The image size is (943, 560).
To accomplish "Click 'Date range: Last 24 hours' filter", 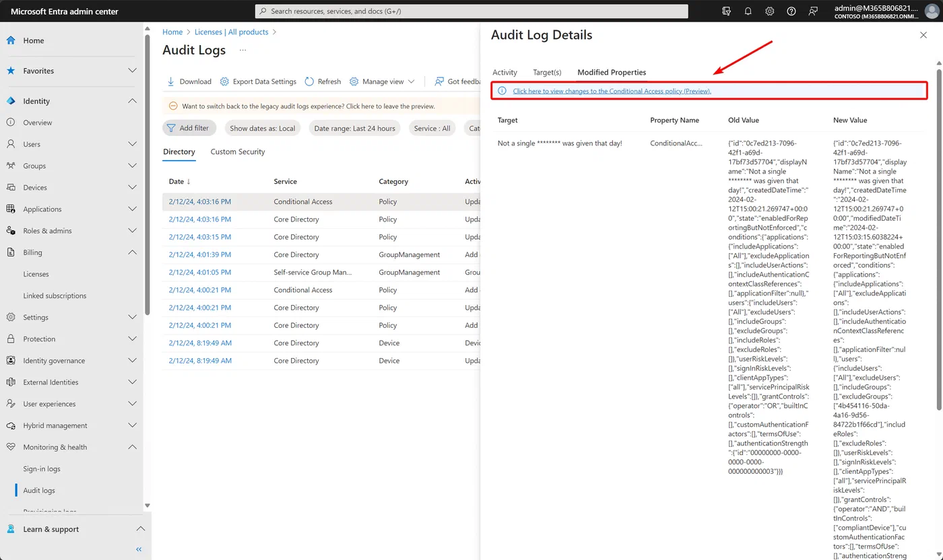I will coord(354,128).
